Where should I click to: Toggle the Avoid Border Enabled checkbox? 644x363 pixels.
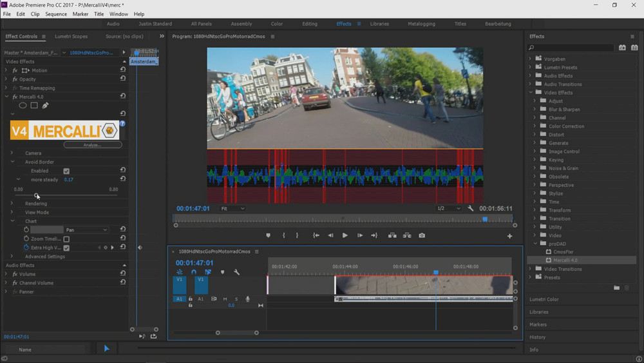(x=66, y=171)
